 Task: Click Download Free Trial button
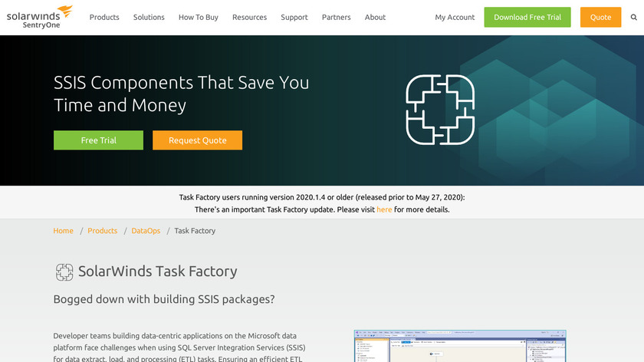tap(527, 18)
